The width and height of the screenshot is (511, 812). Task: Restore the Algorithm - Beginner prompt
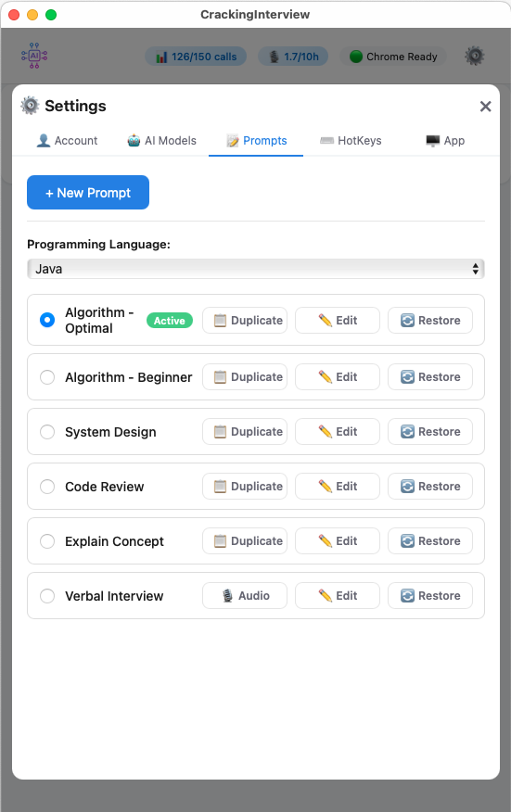[430, 377]
